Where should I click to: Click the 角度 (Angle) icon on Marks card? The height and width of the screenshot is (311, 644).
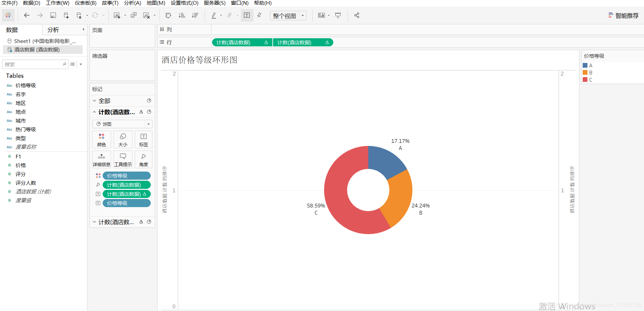(143, 159)
